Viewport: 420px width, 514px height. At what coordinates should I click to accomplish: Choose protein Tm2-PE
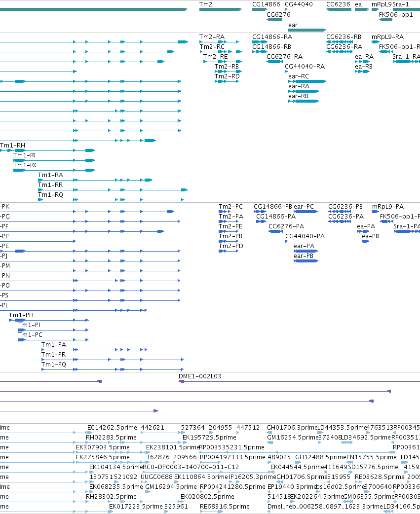pyautogui.click(x=230, y=226)
